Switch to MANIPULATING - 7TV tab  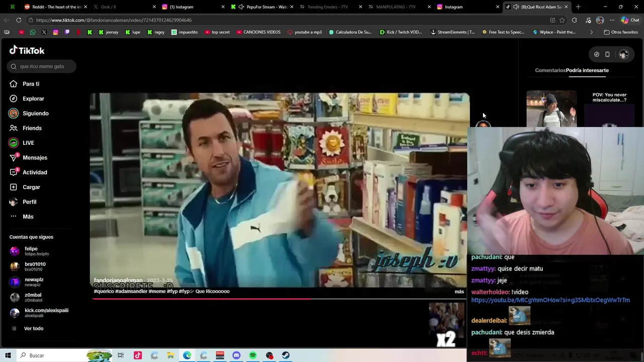tap(399, 7)
